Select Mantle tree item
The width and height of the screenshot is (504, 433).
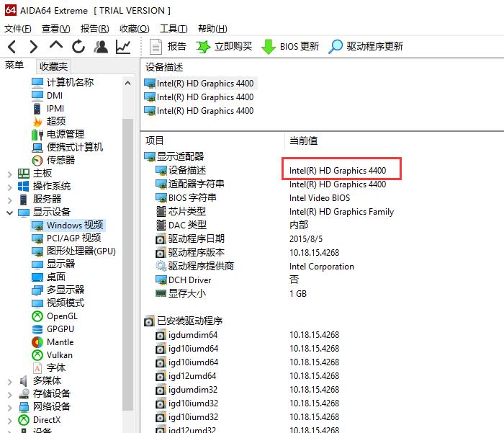[x=53, y=342]
